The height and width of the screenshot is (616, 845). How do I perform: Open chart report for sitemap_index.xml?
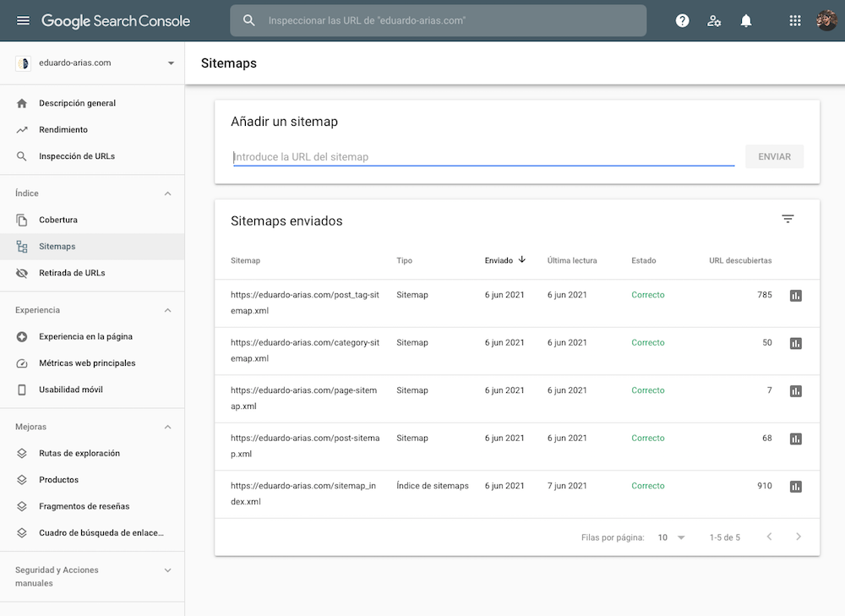tap(795, 487)
